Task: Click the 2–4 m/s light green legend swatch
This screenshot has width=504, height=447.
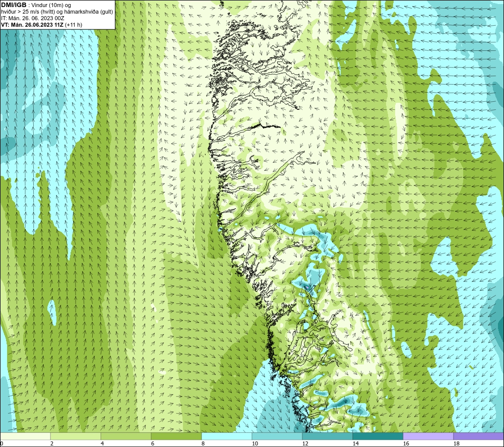Action: click(76, 436)
